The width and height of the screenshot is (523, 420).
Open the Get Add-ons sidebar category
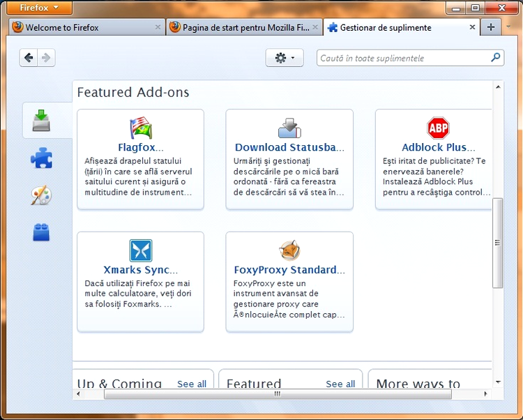point(41,121)
